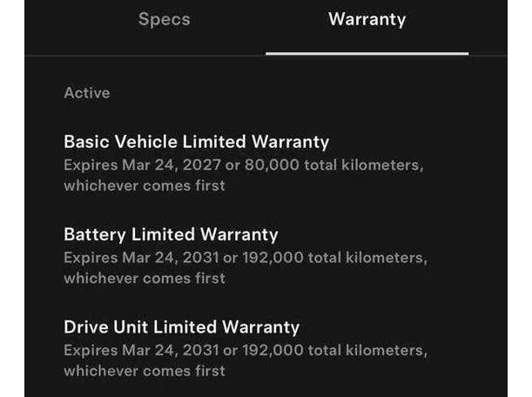532x397 pixels.
Task: Click "Expires" word in Drive Unit description
Action: 88,351
